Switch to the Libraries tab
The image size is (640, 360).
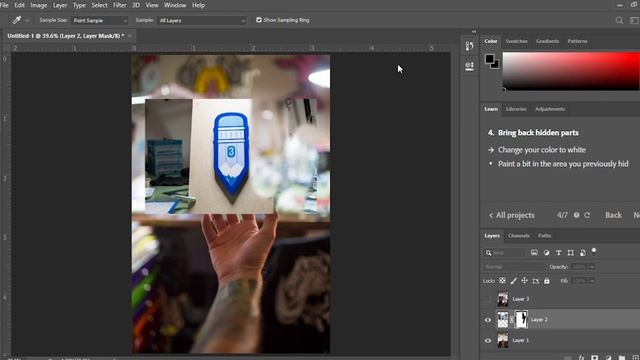point(516,109)
